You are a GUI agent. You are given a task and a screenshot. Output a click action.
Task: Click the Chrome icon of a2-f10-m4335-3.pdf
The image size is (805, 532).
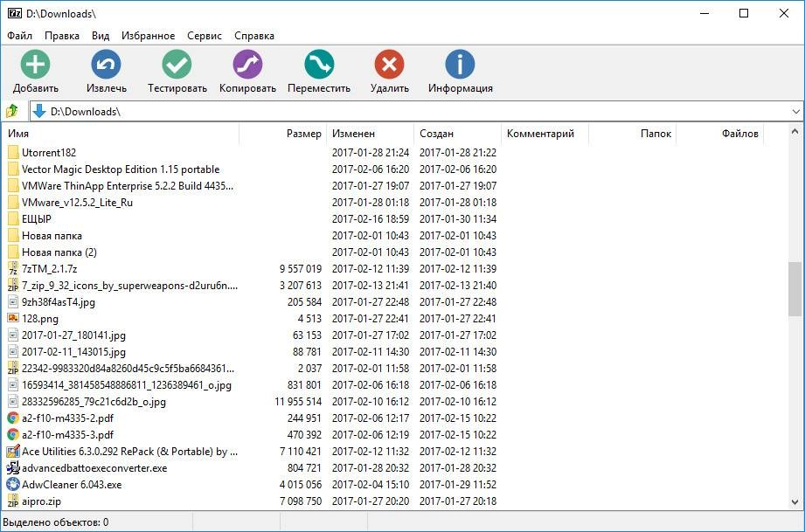point(13,435)
